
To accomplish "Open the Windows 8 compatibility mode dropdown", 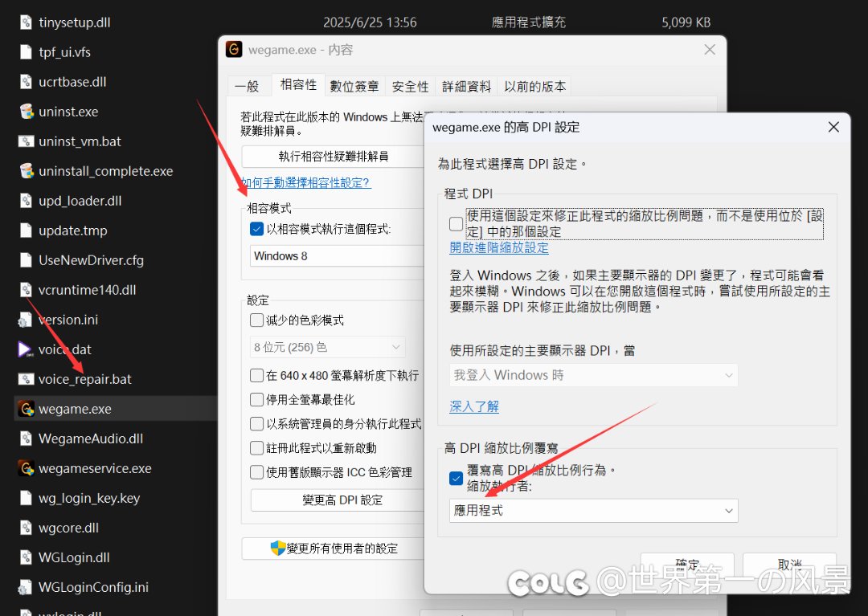I will [x=338, y=256].
